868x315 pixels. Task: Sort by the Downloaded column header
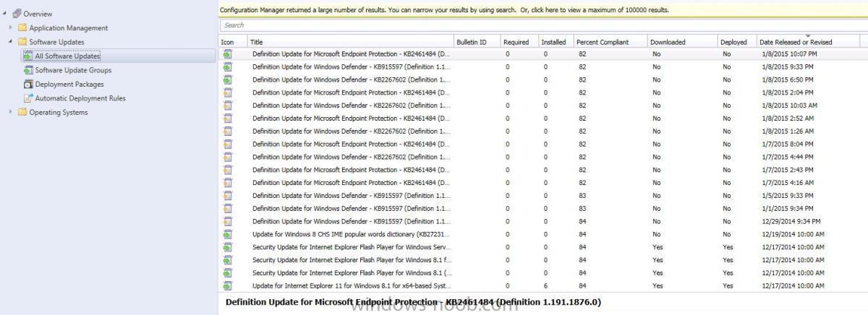[683, 42]
